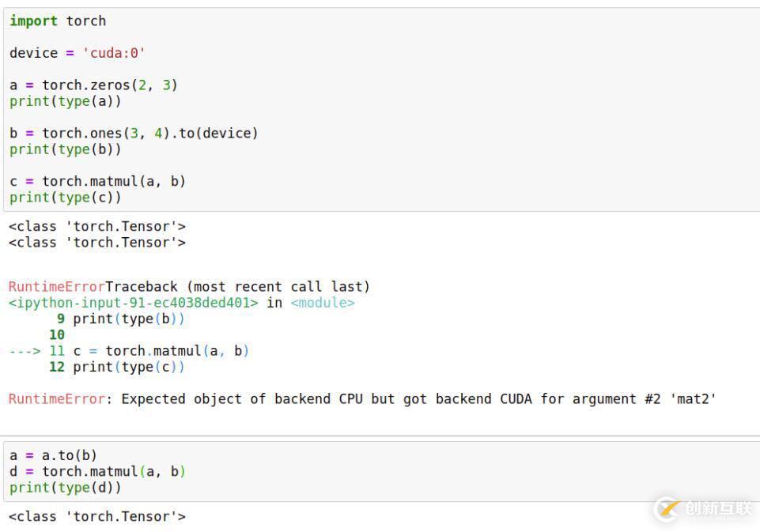The height and width of the screenshot is (532, 760).
Task: Place cursor on device = 'cuda:0' line
Action: click(x=77, y=53)
